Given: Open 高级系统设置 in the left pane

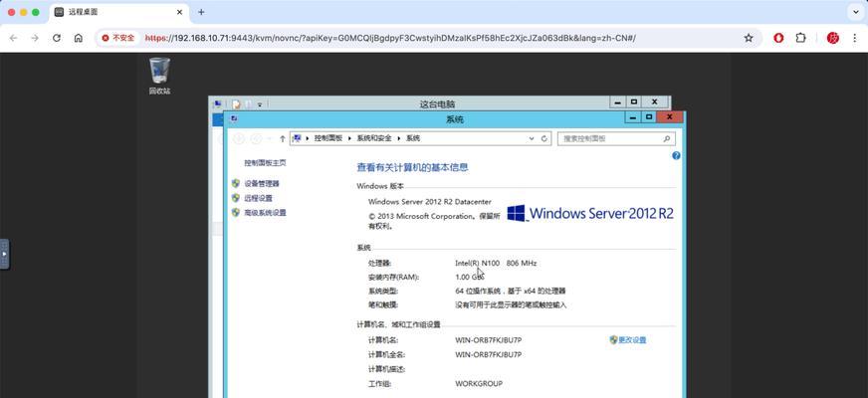Looking at the screenshot, I should click(265, 213).
